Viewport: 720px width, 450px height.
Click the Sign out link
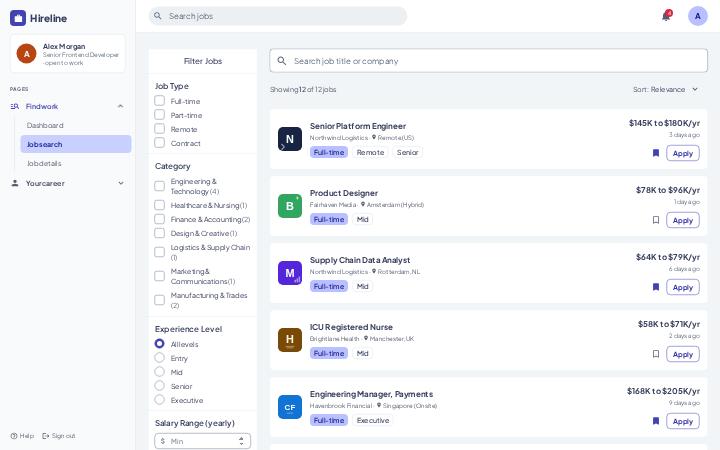click(58, 436)
